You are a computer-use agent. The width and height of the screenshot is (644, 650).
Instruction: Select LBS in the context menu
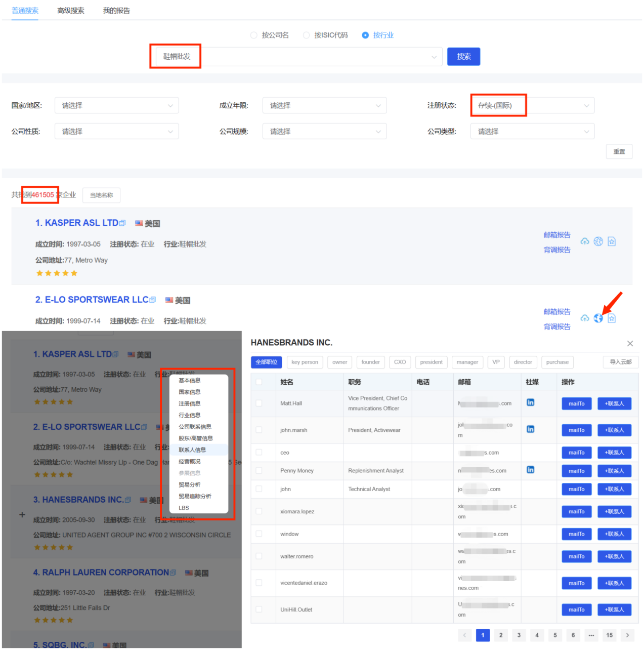point(199,508)
